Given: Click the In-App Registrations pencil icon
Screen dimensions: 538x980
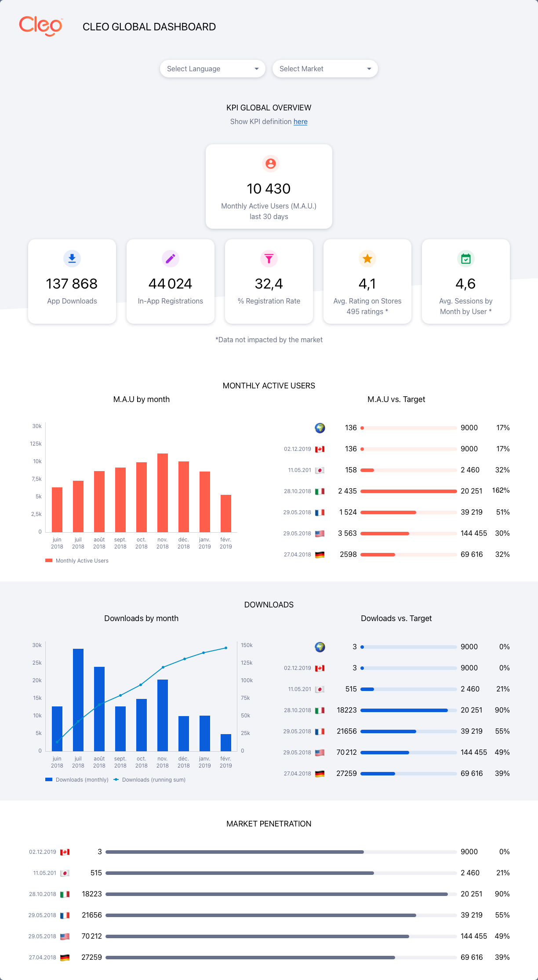Looking at the screenshot, I should pyautogui.click(x=171, y=259).
